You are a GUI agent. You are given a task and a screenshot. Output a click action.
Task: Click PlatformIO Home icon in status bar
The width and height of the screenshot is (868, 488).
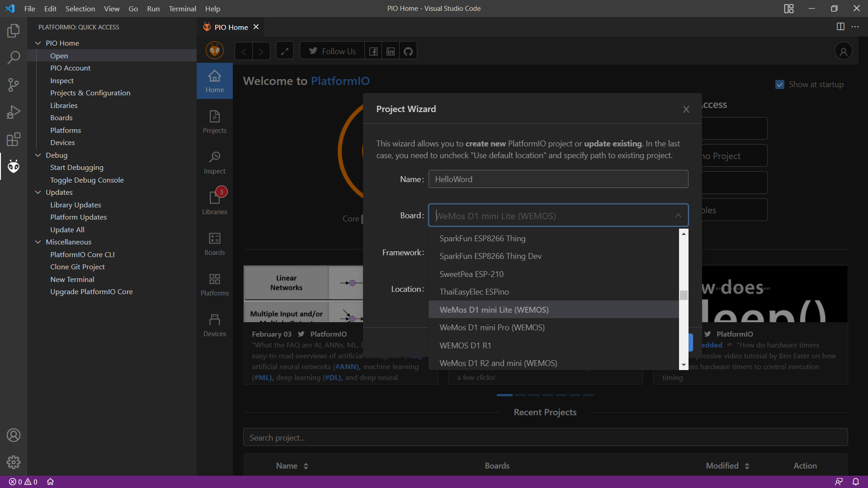50,482
